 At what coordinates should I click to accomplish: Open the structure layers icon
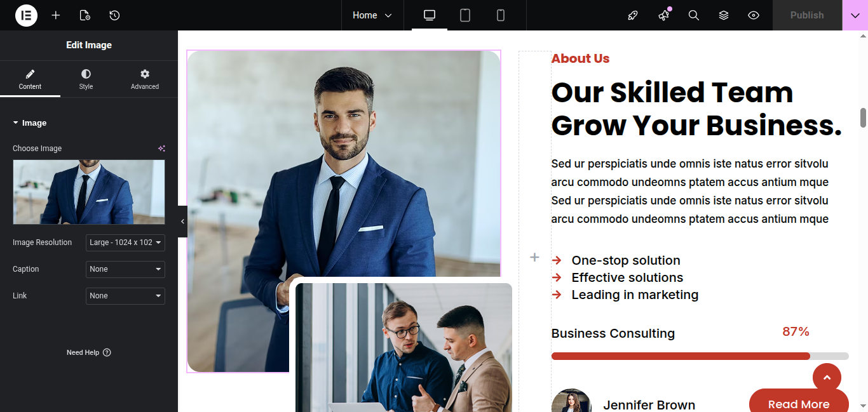point(724,15)
